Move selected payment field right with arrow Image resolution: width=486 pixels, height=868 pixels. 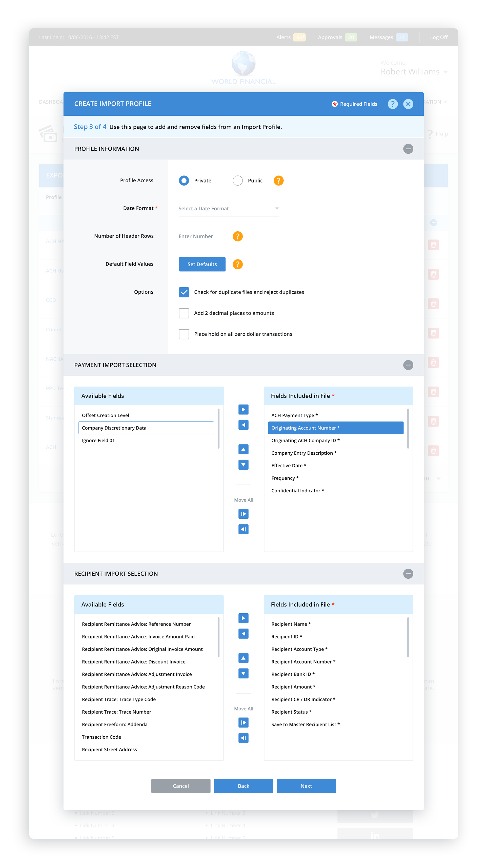(243, 409)
